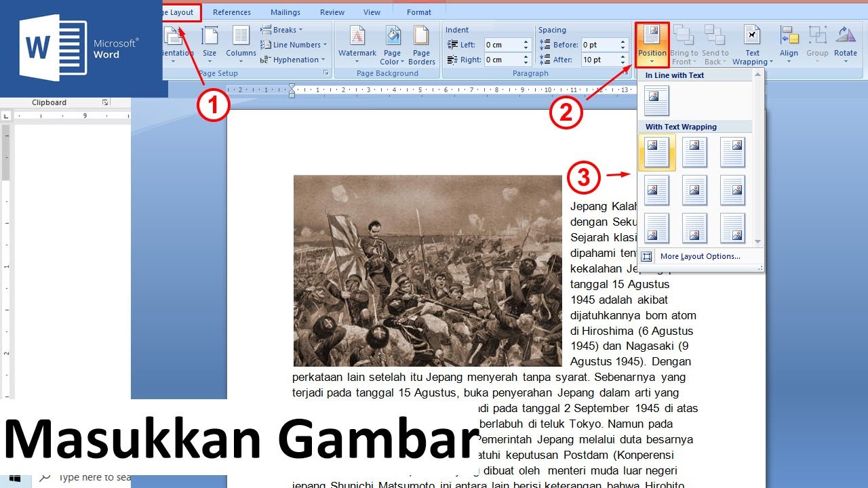Click the Indent Right value field
The width and height of the screenshot is (868, 488).
click(502, 60)
